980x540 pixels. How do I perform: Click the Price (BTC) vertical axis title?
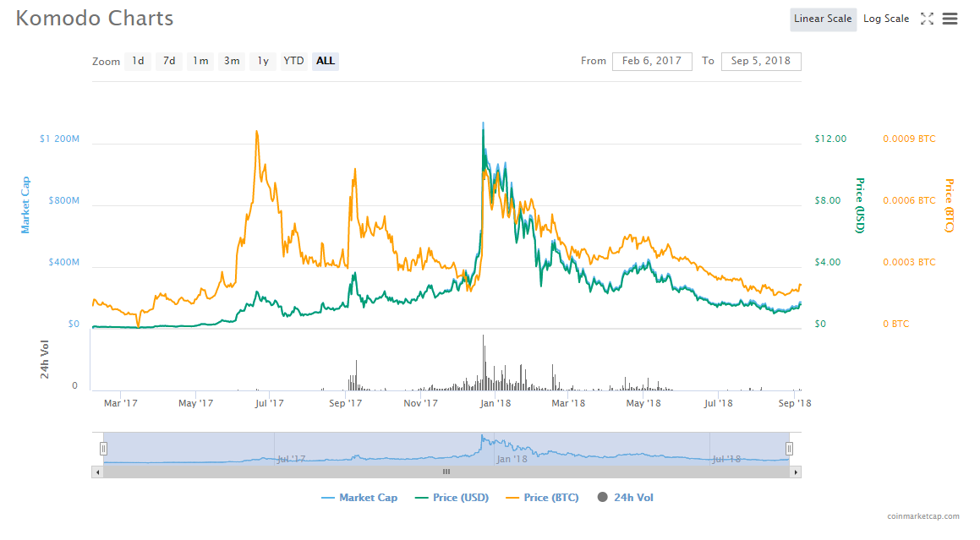click(950, 205)
